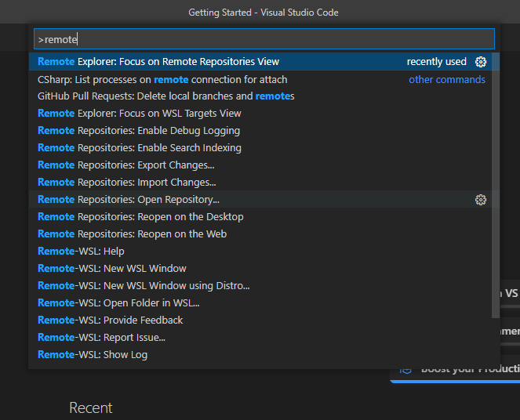This screenshot has width=520, height=420.
Task: Click gear icon beside Open Repository command
Action: [481, 200]
